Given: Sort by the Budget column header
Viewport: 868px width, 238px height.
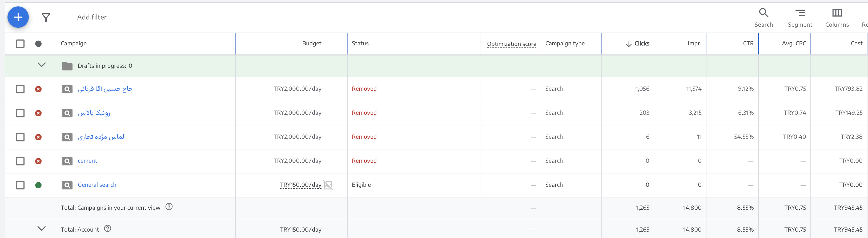Looking at the screenshot, I should [312, 43].
